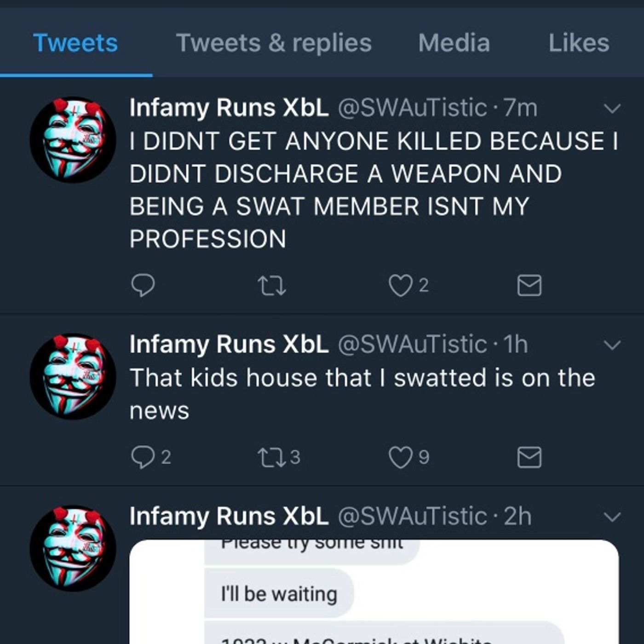
Task: Reply to the 'on the news' tweet
Action: pyautogui.click(x=143, y=457)
